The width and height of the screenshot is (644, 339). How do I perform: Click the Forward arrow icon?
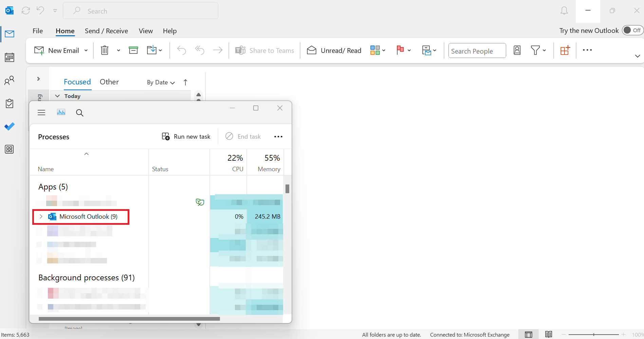pyautogui.click(x=218, y=50)
